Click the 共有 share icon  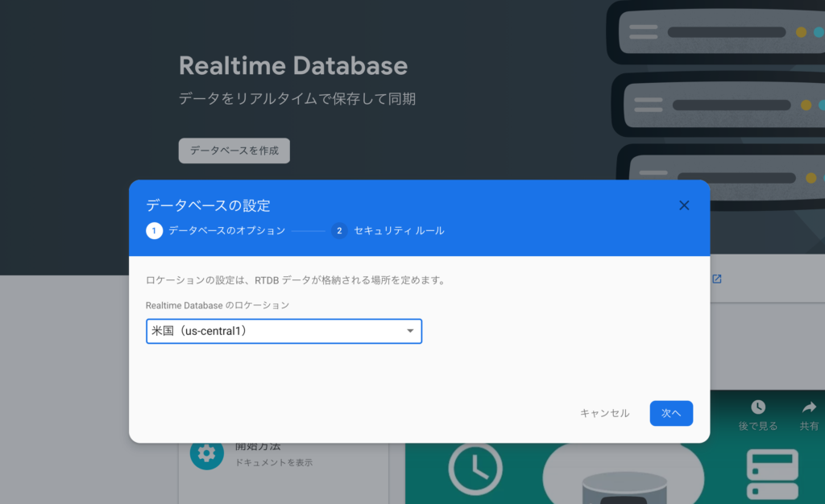(x=809, y=406)
